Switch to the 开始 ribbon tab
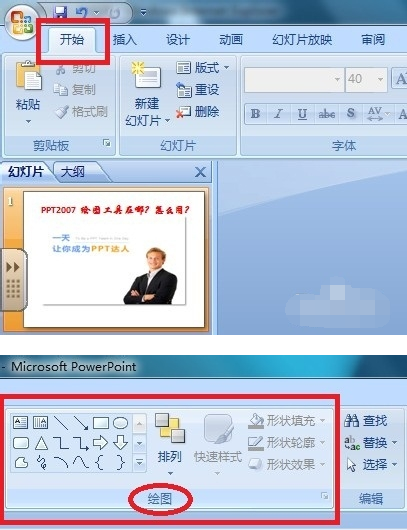The image size is (407, 530). 72,40
